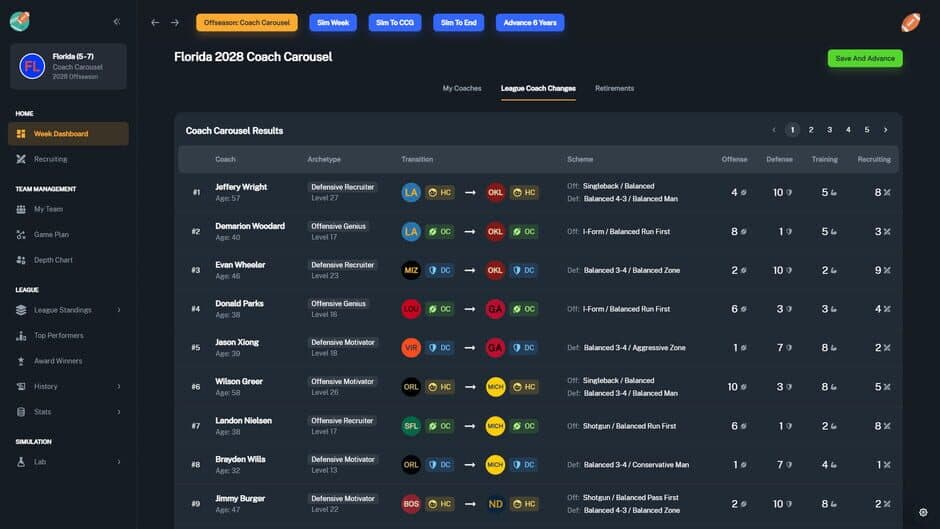Open the settings gear icon at bottom right

pos(922,512)
